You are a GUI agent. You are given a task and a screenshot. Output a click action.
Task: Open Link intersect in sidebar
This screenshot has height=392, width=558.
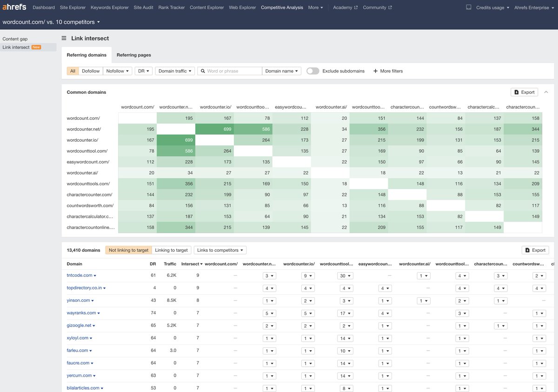click(x=16, y=47)
